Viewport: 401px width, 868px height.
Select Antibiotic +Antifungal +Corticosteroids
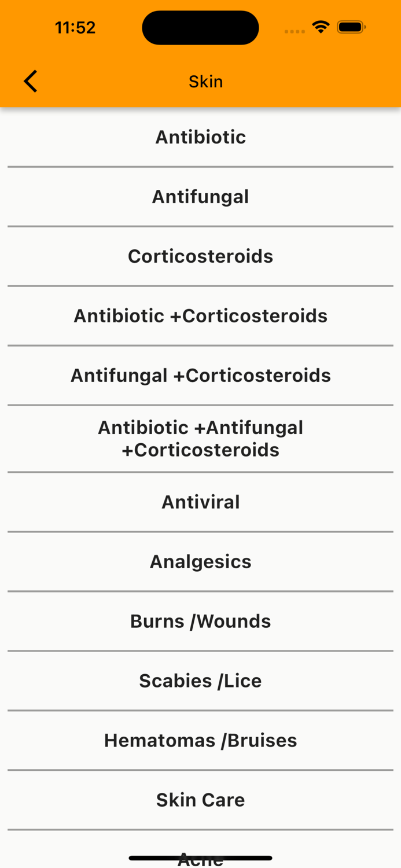pyautogui.click(x=200, y=438)
